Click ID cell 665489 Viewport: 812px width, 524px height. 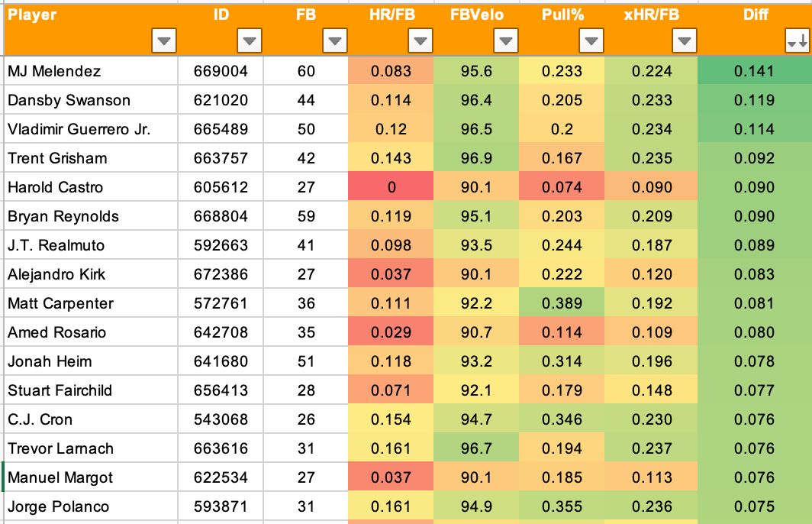click(x=221, y=128)
